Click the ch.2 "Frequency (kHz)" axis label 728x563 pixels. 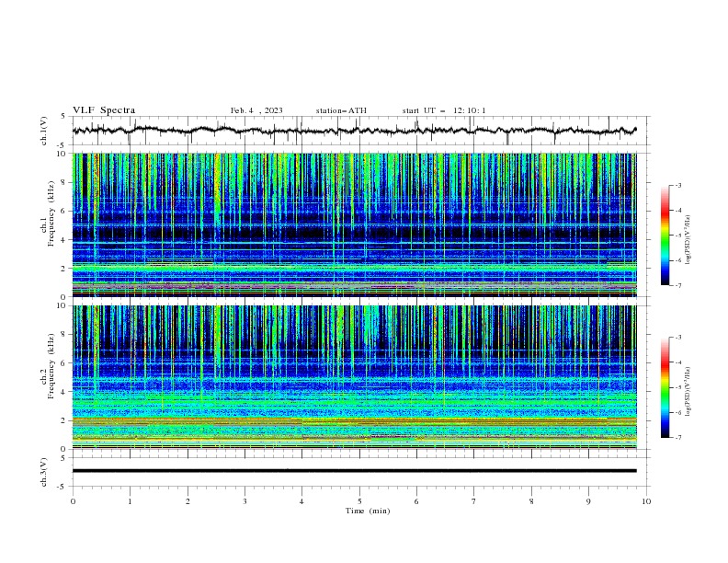click(51, 365)
